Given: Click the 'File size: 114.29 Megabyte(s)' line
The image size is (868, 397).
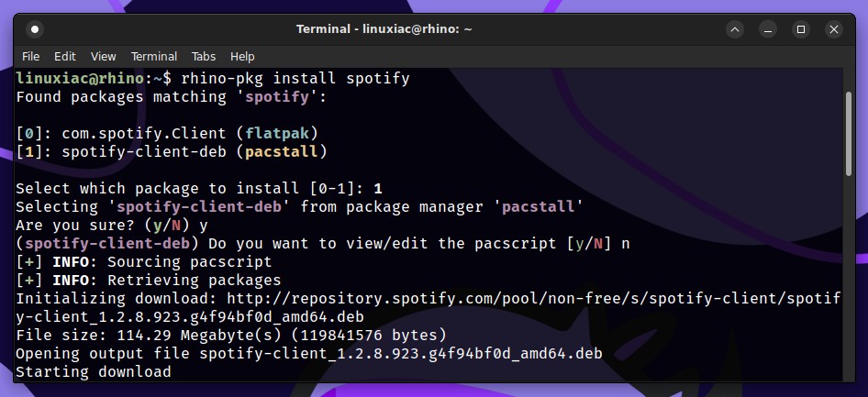Looking at the screenshot, I should 231,335.
